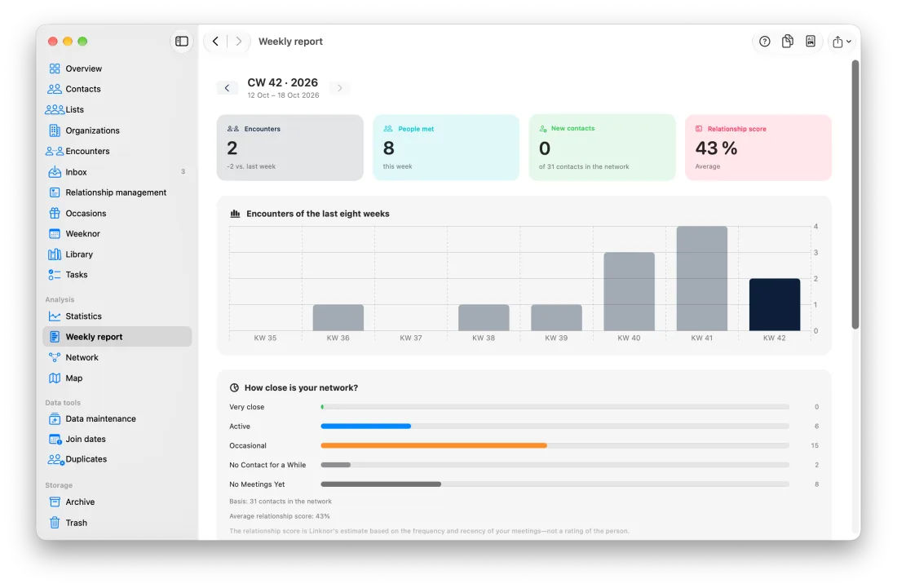Go to Encounters in the sidebar

click(x=117, y=151)
